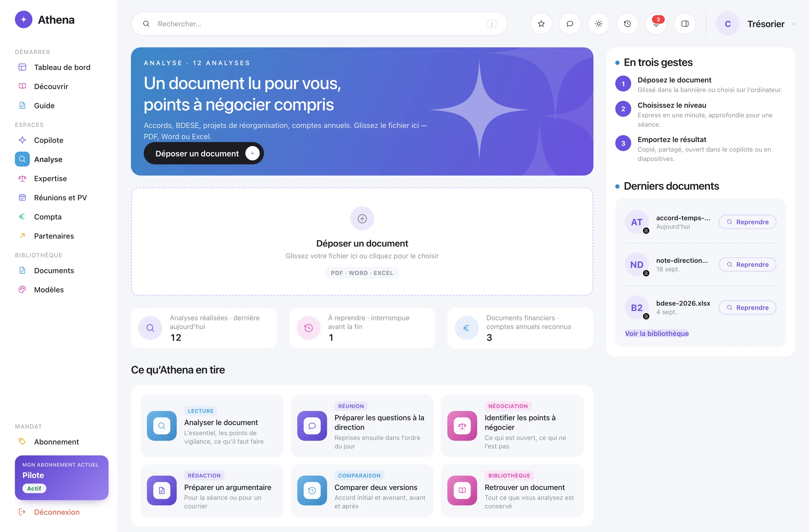This screenshot has height=532, width=809.
Task: Click the Documents file icon in sidebar
Action: coord(22,271)
